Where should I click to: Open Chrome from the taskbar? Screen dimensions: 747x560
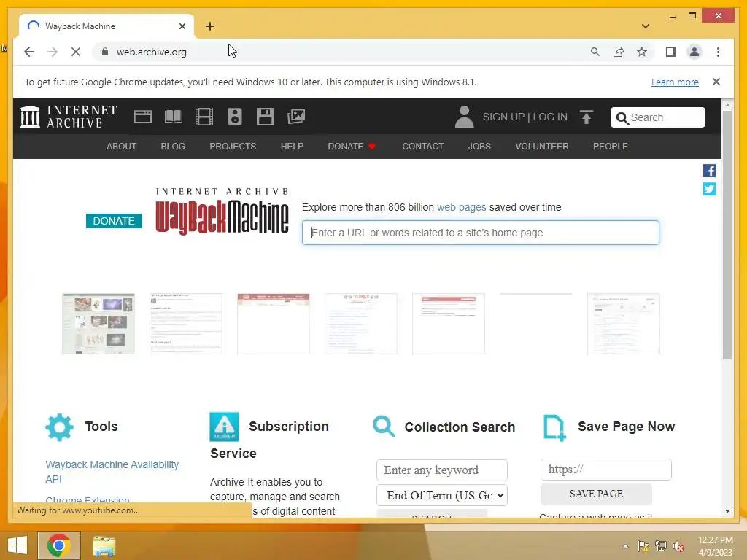tap(59, 545)
